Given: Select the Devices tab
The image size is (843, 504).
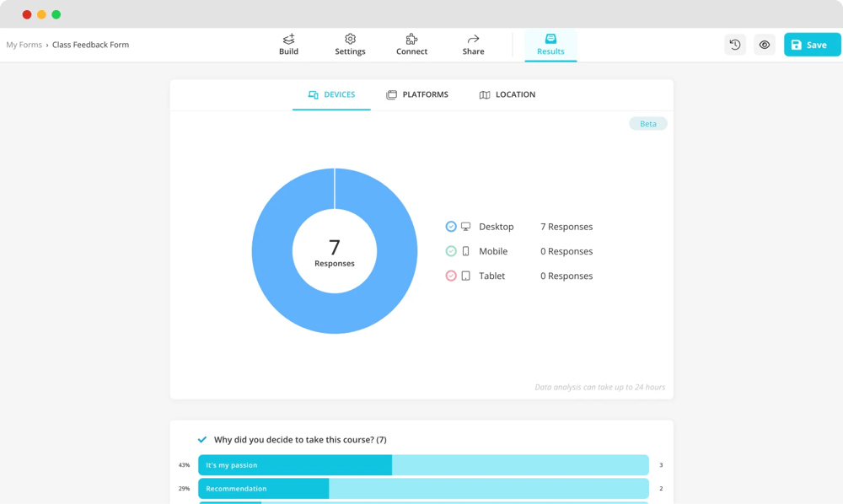Looking at the screenshot, I should coord(331,94).
